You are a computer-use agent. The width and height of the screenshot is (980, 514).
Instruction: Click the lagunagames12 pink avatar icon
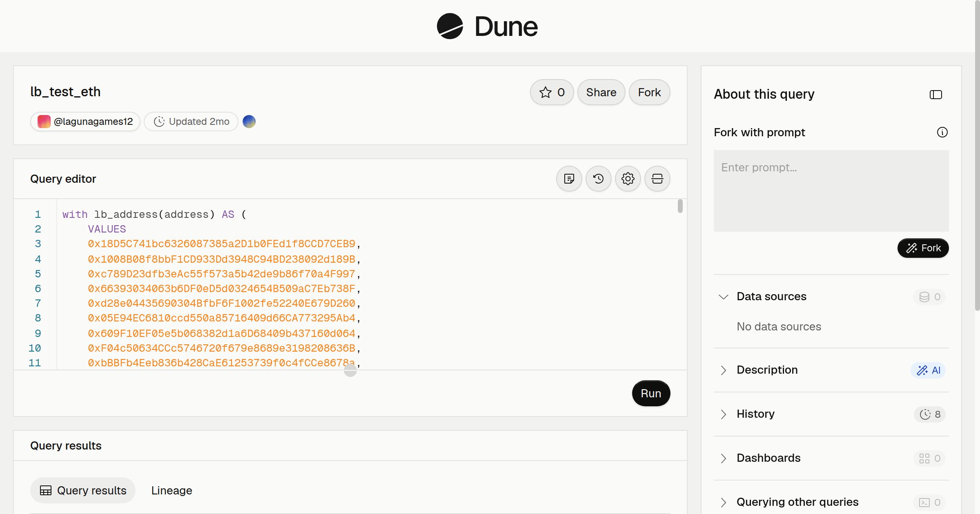click(44, 122)
